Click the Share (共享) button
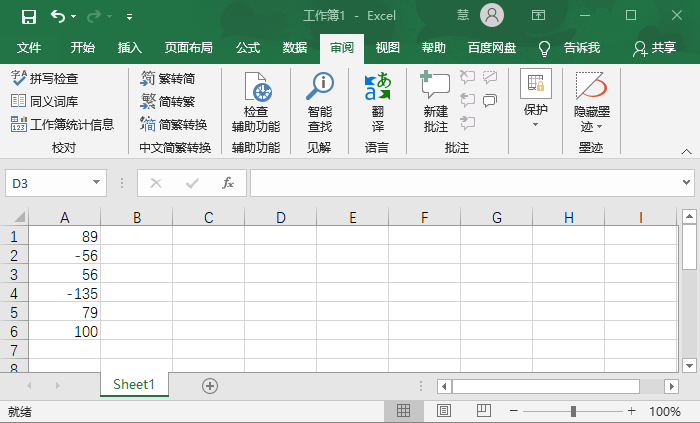 (654, 48)
